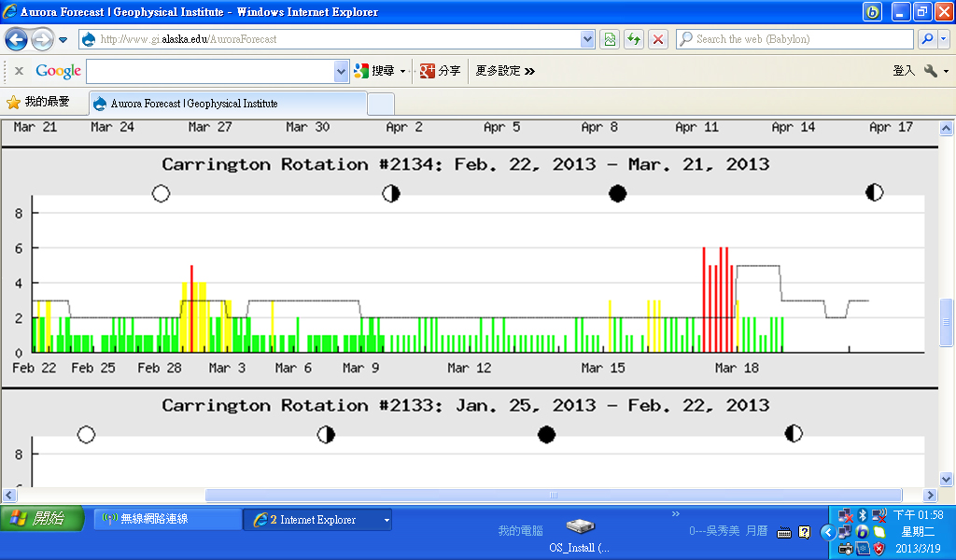Expand the address bar URL dropdown
The width and height of the screenshot is (956, 560).
[587, 39]
